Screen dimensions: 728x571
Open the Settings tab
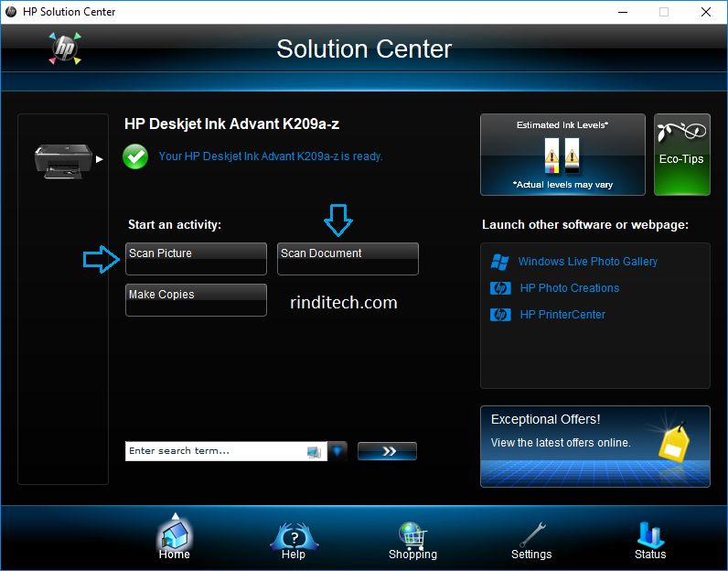531,542
